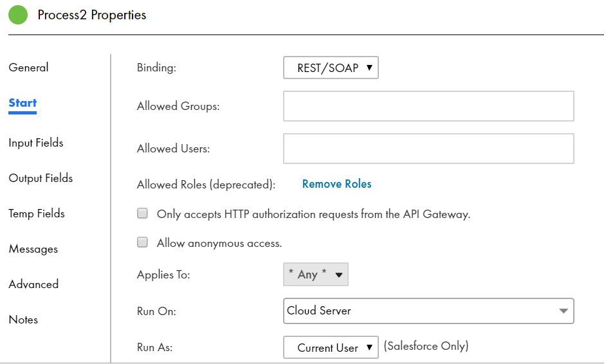Toggle Allow anonymous access checkbox
606x364 pixels.
(x=143, y=242)
